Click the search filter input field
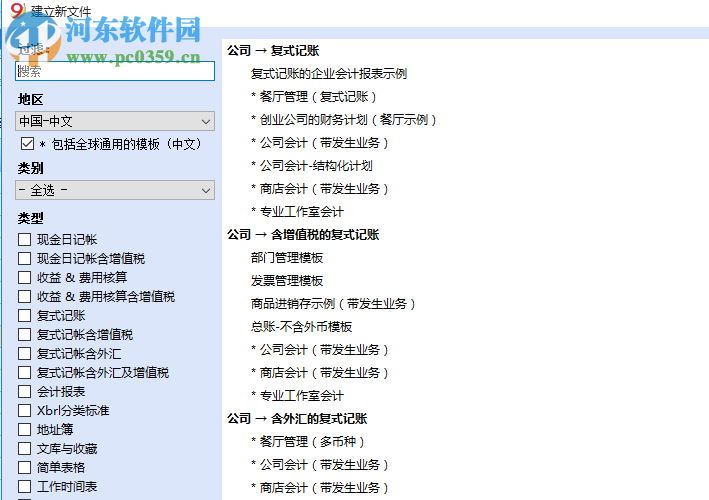This screenshot has width=709, height=500. point(115,71)
